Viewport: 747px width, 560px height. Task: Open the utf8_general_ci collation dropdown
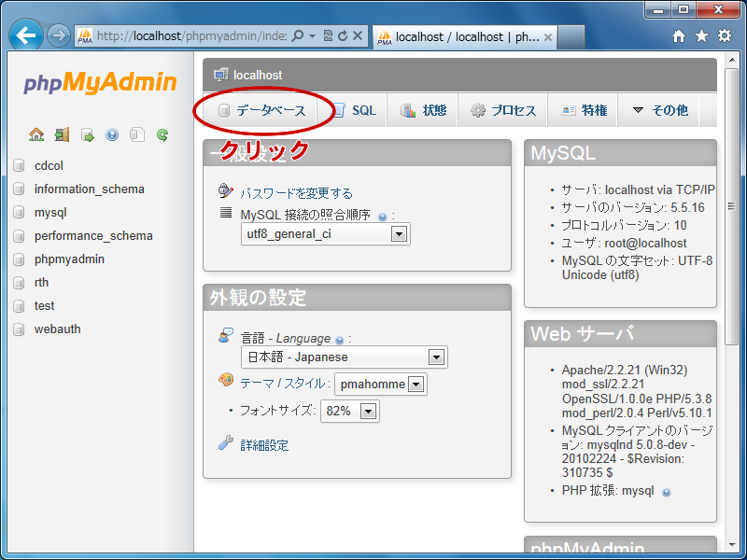400,234
